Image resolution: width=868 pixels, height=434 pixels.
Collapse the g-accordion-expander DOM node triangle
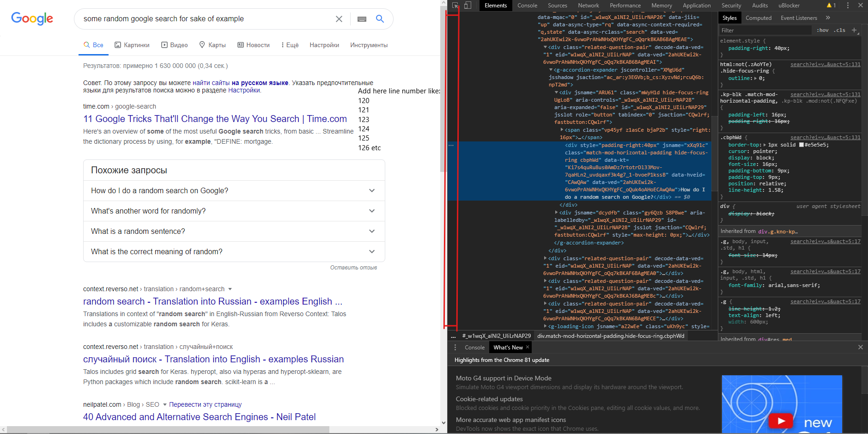point(551,70)
